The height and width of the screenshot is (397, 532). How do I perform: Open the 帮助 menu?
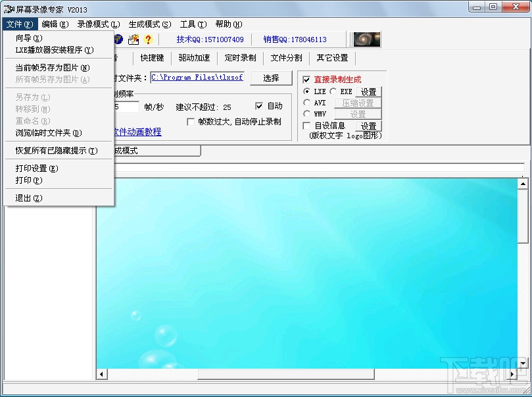[227, 24]
